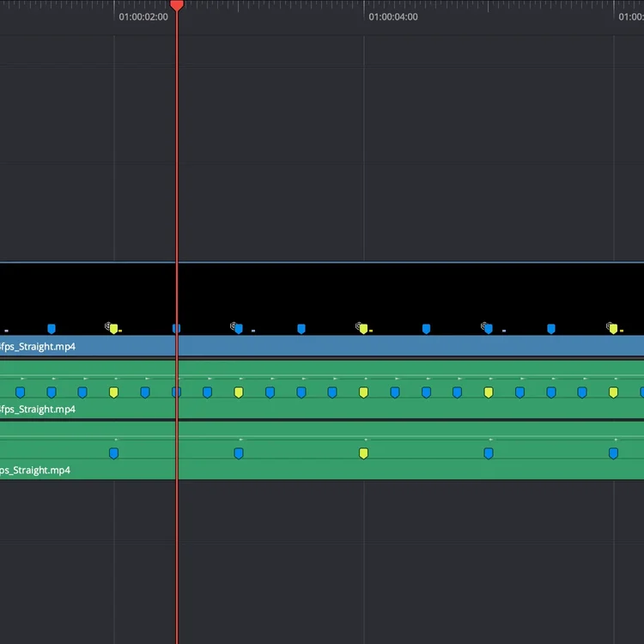
Task: Select the middle green audio clip name label
Action: point(38,409)
